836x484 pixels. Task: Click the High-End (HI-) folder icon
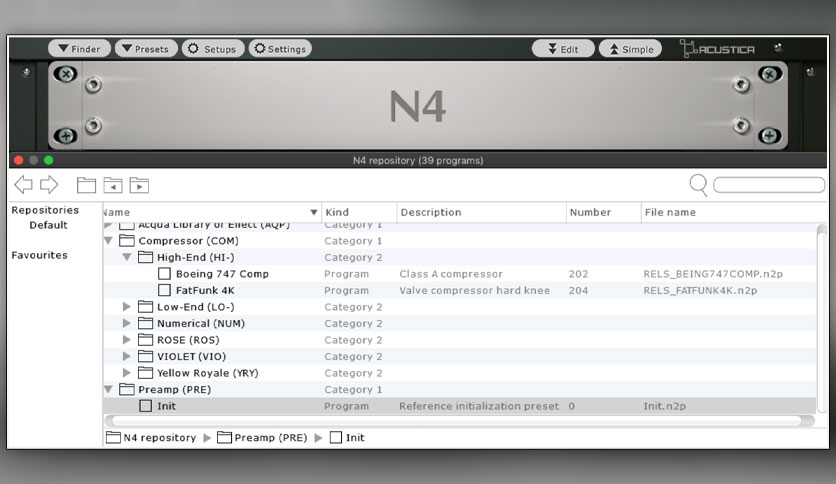(145, 257)
